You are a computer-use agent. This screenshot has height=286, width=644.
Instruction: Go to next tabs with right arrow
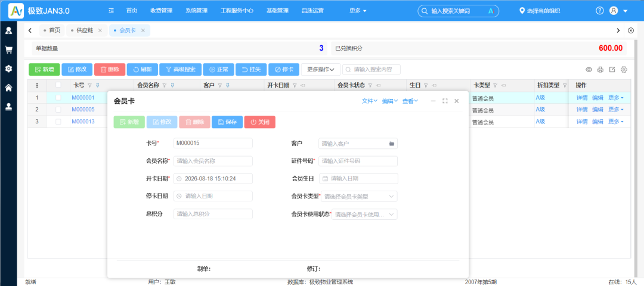pyautogui.click(x=618, y=30)
